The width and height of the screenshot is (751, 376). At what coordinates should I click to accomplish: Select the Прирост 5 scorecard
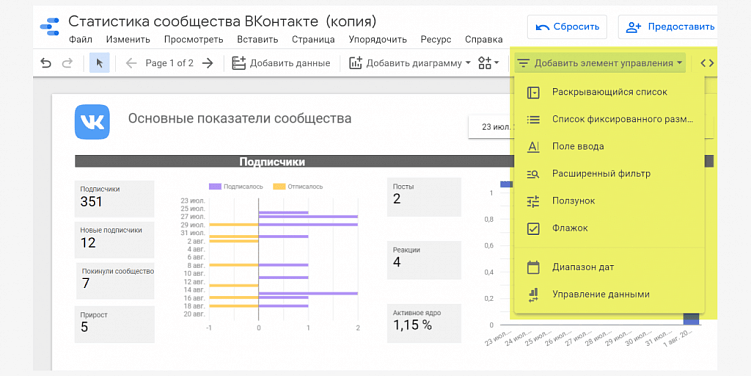(114, 324)
